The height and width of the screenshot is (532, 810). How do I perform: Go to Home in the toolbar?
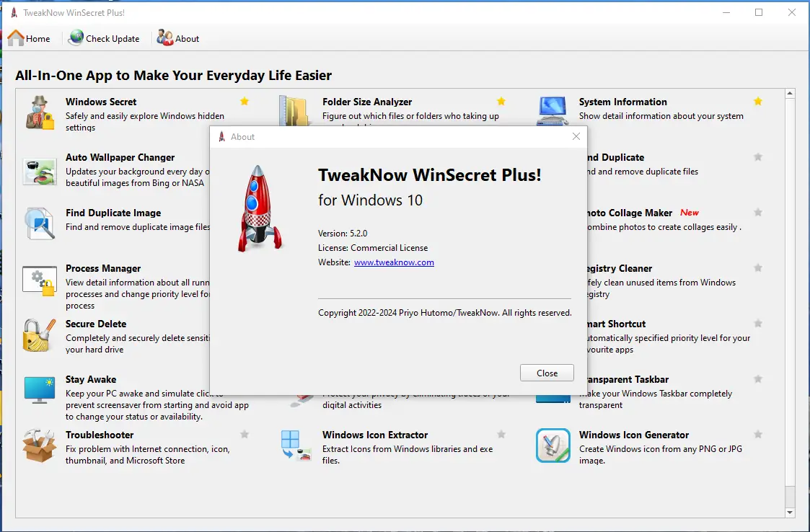[x=29, y=38]
